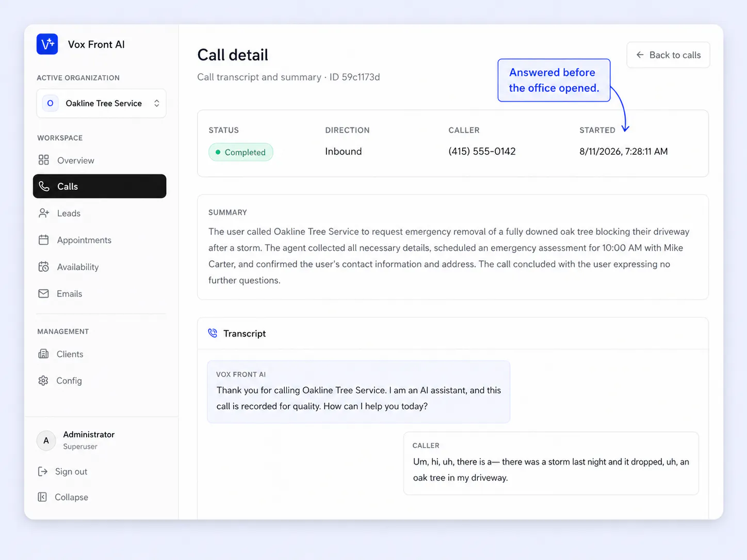
Task: Collapse the sidebar using Collapse label
Action: point(72,497)
